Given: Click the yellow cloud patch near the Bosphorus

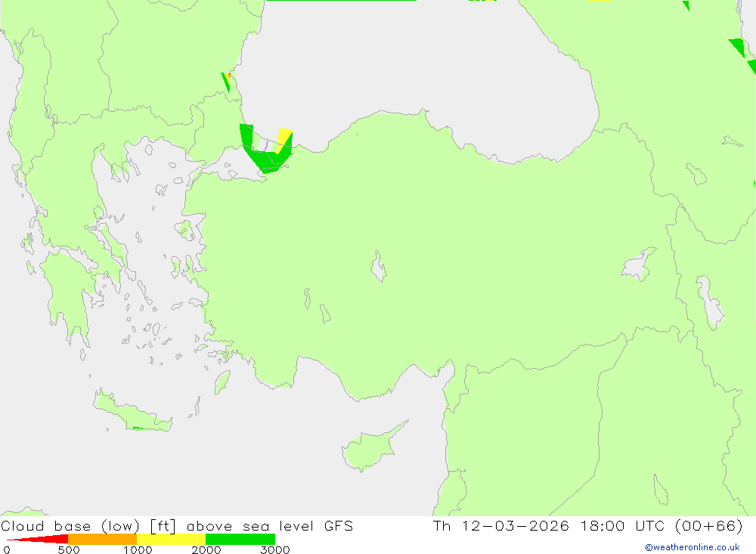Looking at the screenshot, I should (284, 139).
